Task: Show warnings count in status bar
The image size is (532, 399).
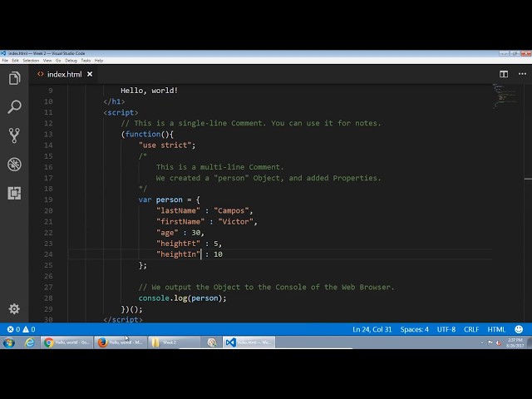Action: [29, 329]
